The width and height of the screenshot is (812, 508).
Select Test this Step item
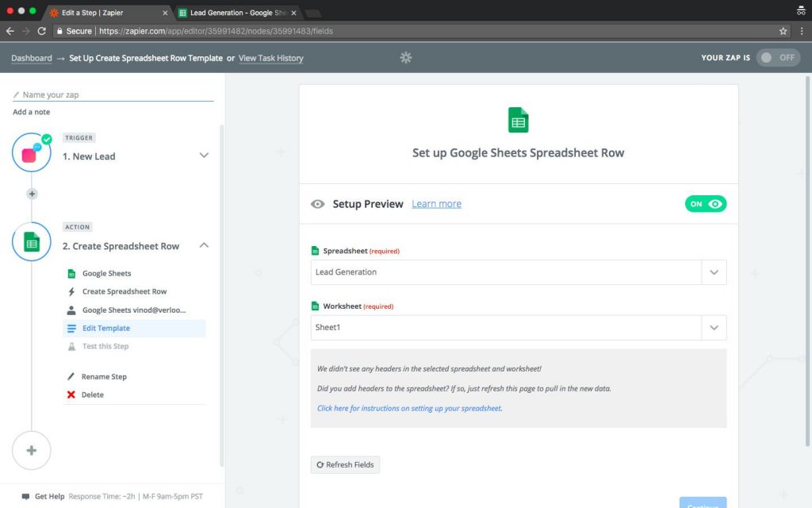tap(105, 346)
